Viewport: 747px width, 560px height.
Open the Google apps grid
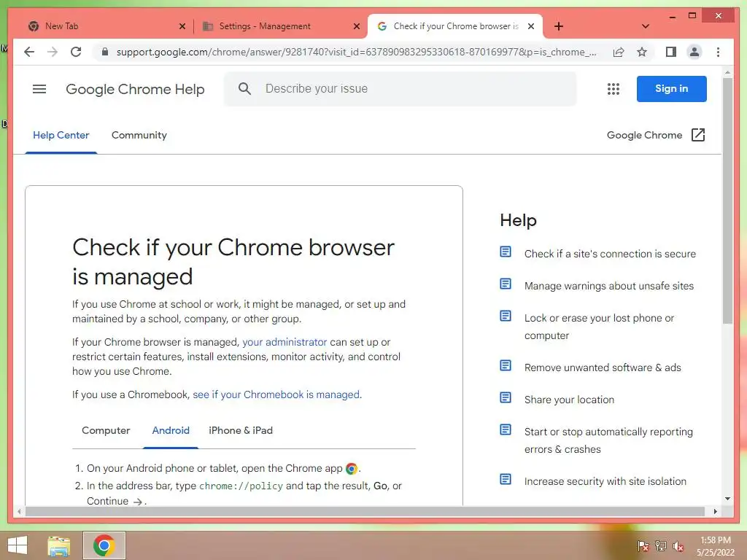[x=613, y=89]
